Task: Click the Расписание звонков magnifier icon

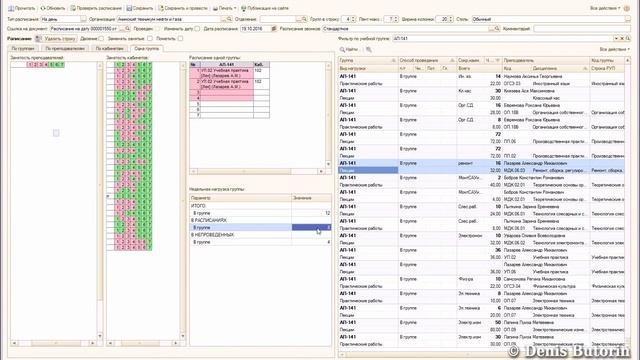Action: 497,29
